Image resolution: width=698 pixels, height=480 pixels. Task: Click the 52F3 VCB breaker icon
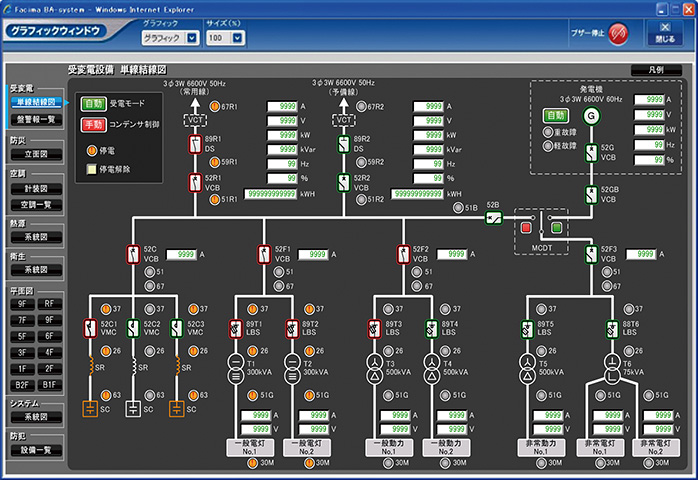[x=589, y=254]
